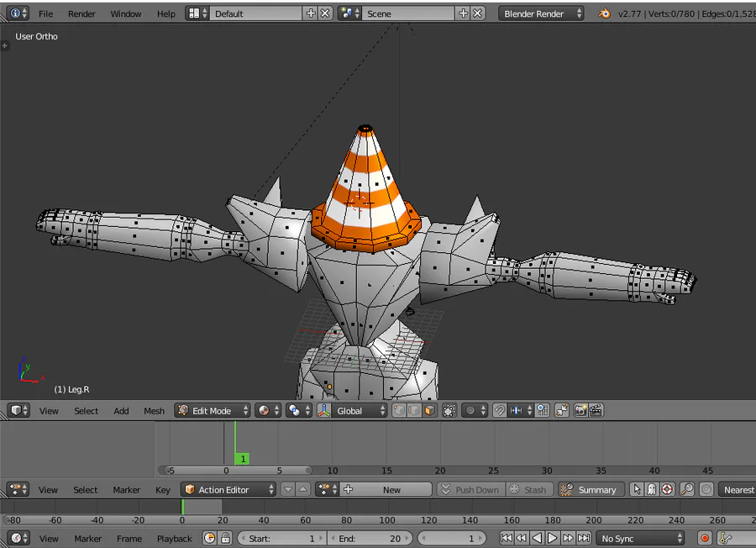
Task: Click the Stash action button
Action: (529, 490)
